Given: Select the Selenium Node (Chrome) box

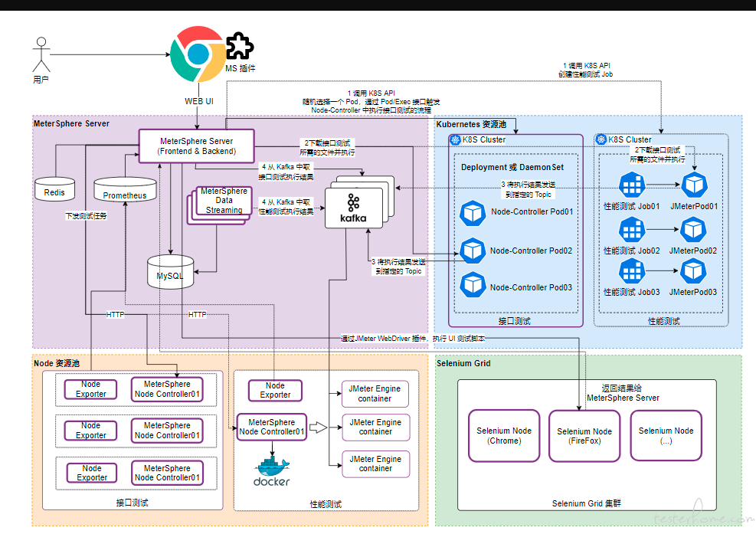Looking at the screenshot, I should pyautogui.click(x=504, y=436).
